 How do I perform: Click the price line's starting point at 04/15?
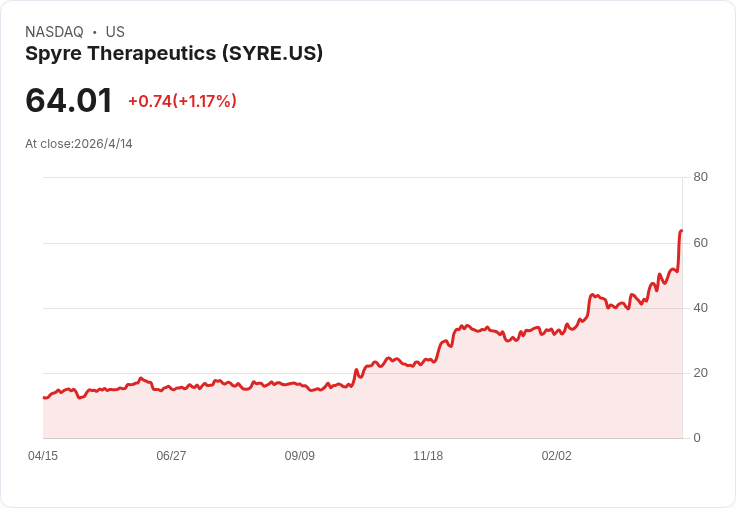pos(44,398)
